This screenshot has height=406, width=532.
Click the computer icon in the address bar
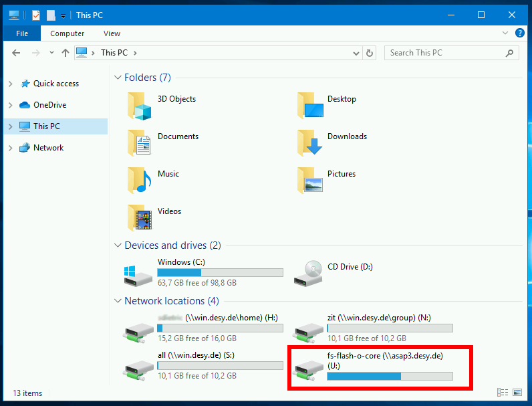tap(82, 53)
